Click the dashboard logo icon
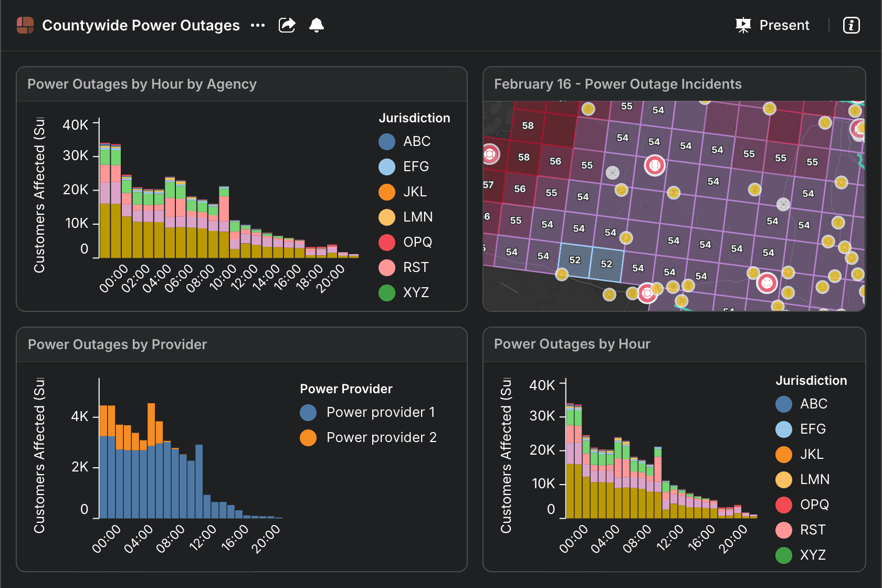 (25, 25)
